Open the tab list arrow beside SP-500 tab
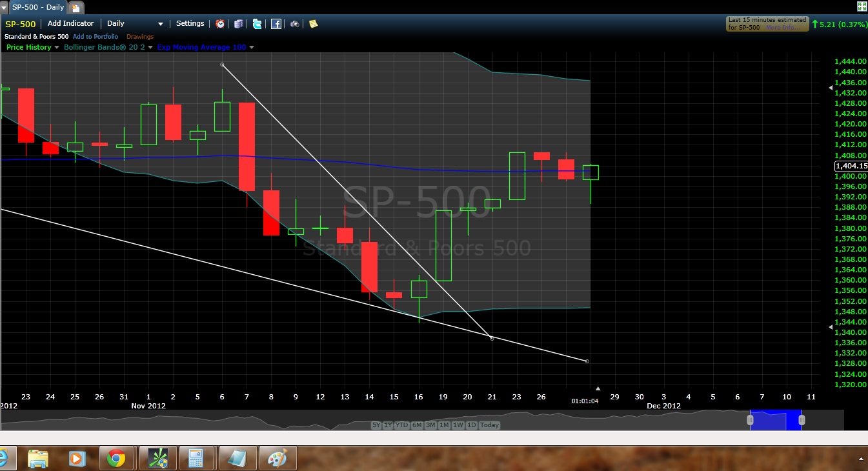 point(5,7)
